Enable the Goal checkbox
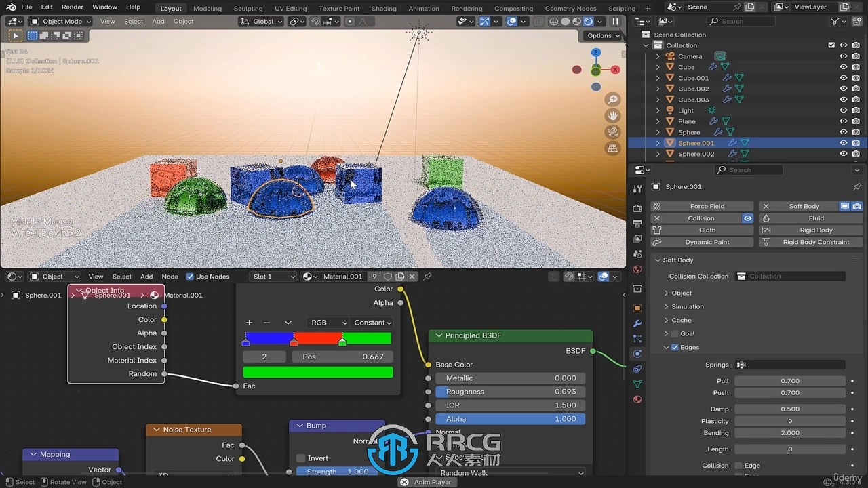Image resolution: width=868 pixels, height=488 pixels. tap(675, 333)
